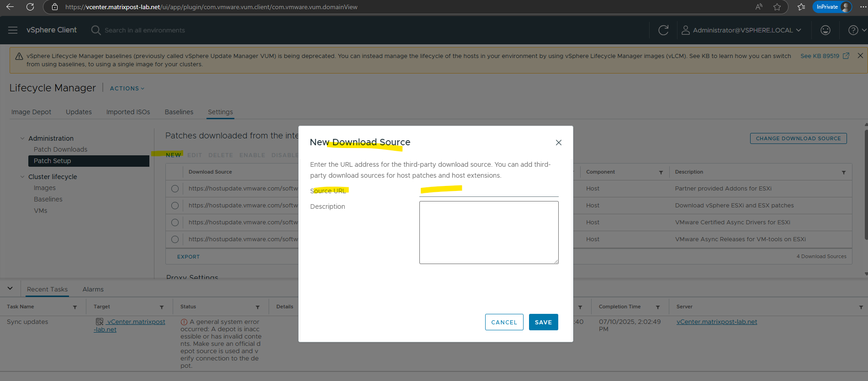
Task: Refresh the vSphere Client view
Action: point(663,30)
